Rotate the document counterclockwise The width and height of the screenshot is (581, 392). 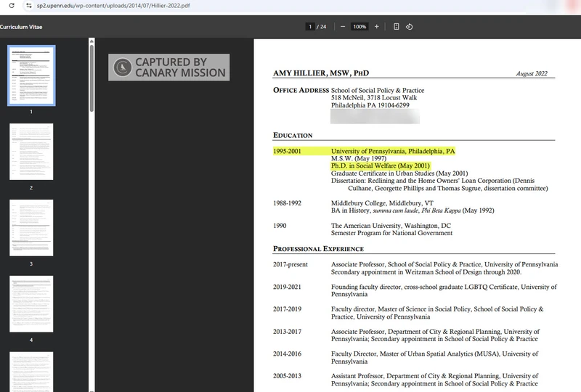[x=409, y=27]
